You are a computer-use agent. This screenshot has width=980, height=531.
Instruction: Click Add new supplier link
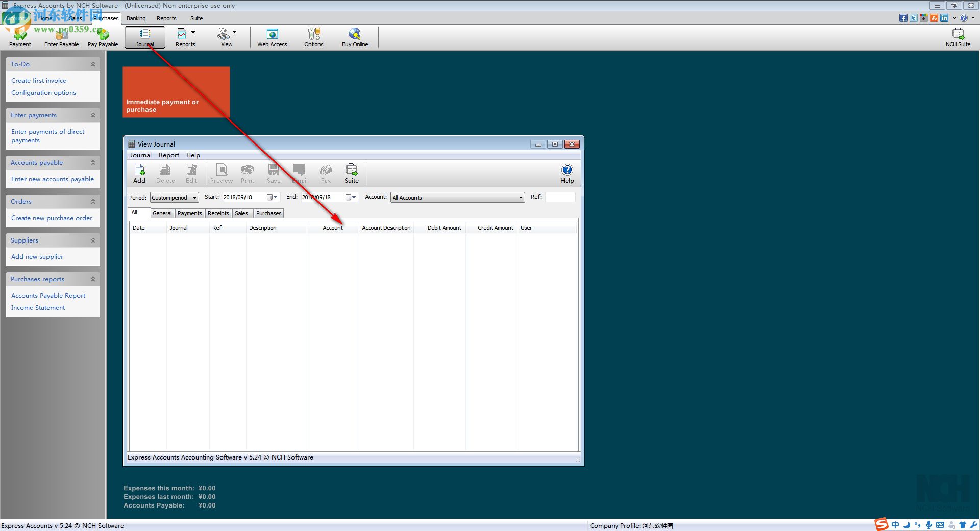(37, 257)
